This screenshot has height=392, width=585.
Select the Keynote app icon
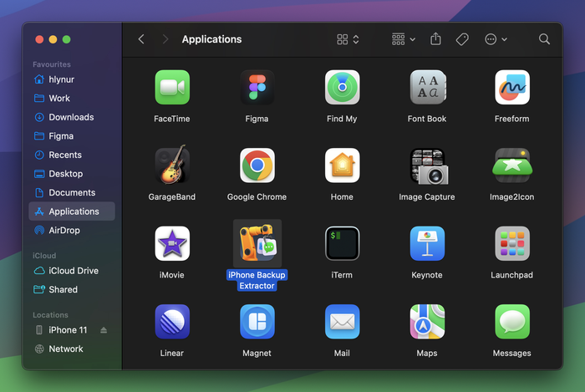427,243
